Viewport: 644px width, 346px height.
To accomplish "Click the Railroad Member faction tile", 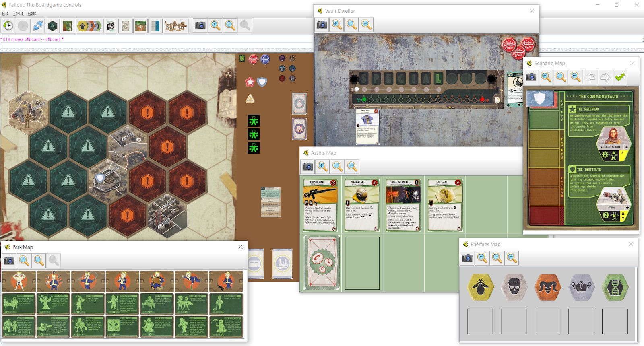I will [613, 144].
